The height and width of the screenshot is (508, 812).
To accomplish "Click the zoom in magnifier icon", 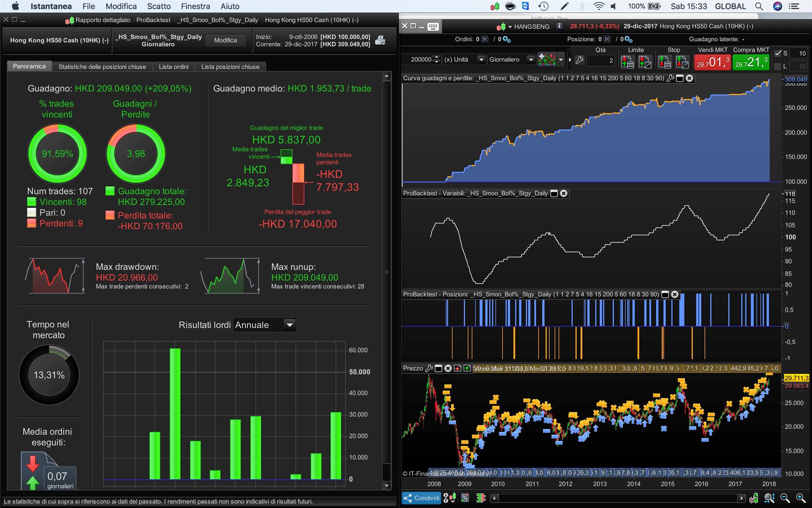I will point(801,498).
